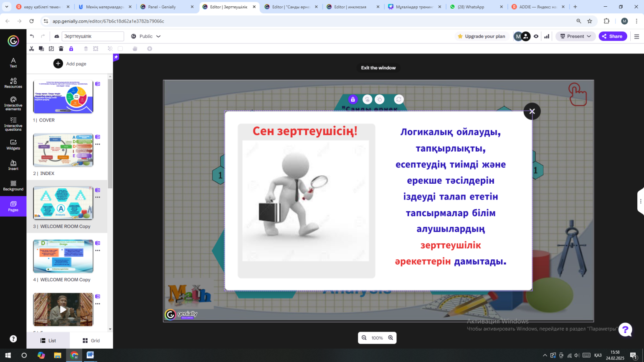Open statistics bar chart icon

(x=547, y=36)
